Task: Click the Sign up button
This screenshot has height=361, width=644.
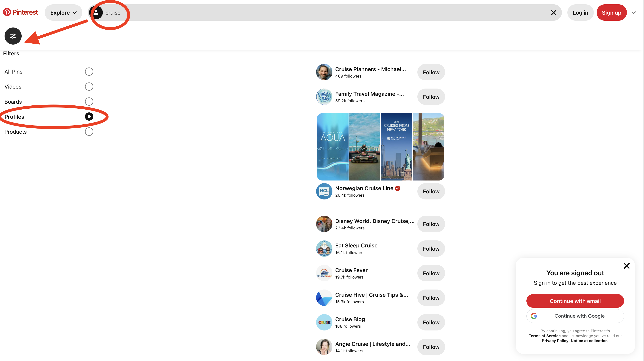Action: [612, 13]
